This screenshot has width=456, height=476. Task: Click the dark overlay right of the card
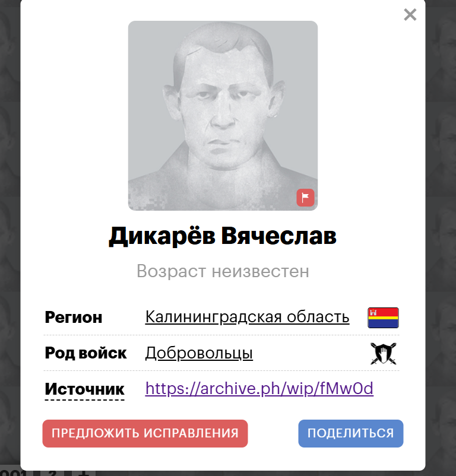441,237
